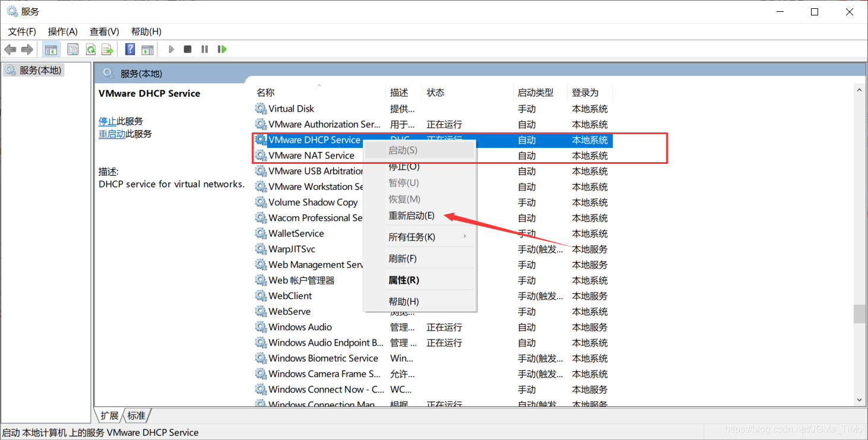This screenshot has width=868, height=440.
Task: Click the gear icon beside WalletService
Action: pyautogui.click(x=261, y=233)
